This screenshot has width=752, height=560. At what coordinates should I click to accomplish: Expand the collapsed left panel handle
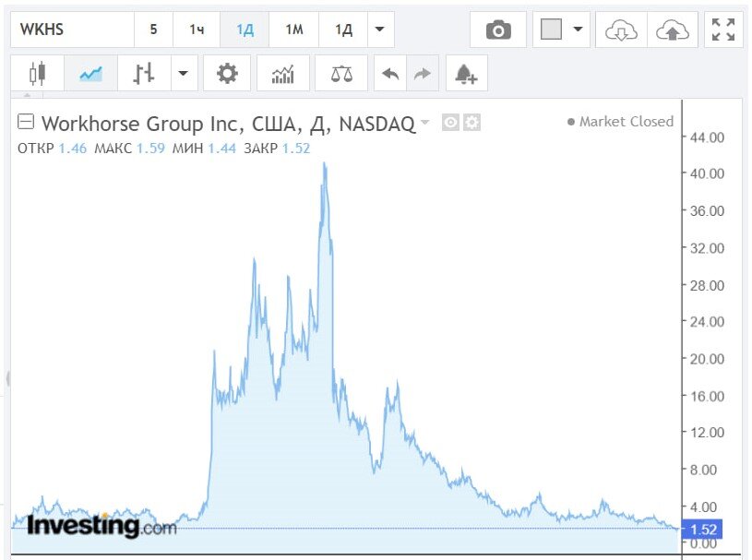coord(7,379)
